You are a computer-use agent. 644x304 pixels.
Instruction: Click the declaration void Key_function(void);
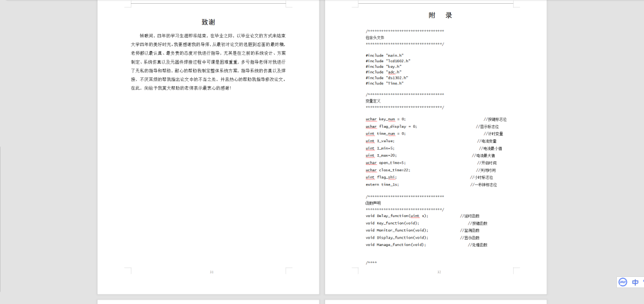click(392, 223)
